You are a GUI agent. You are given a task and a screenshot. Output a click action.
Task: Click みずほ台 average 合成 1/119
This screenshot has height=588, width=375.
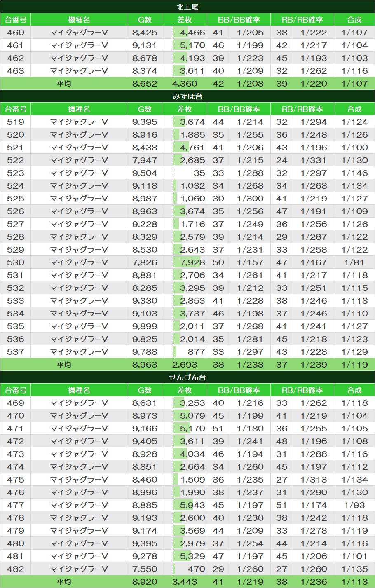pos(354,365)
